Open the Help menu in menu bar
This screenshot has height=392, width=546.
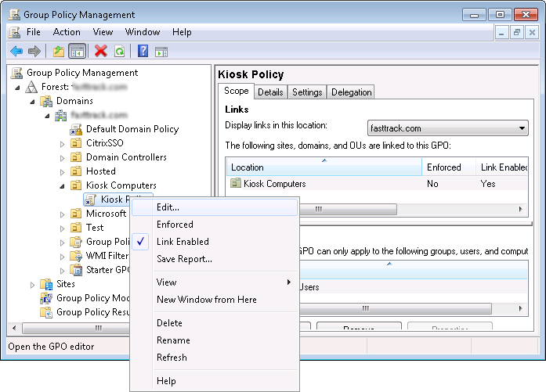coord(182,32)
